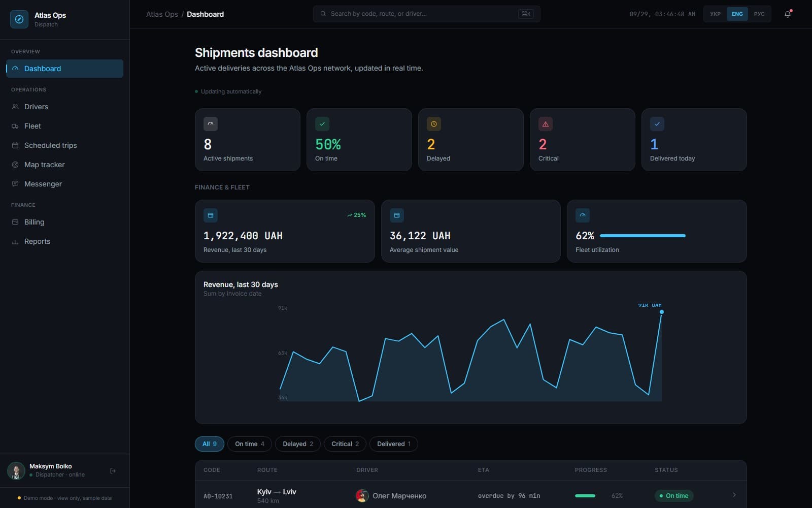Filter shipments by Critical

pyautogui.click(x=345, y=444)
